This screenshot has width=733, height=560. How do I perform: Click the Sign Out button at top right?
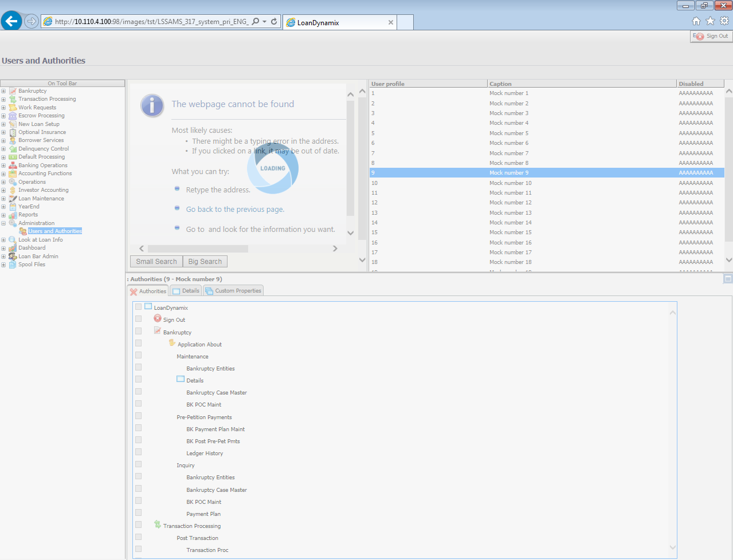click(712, 36)
